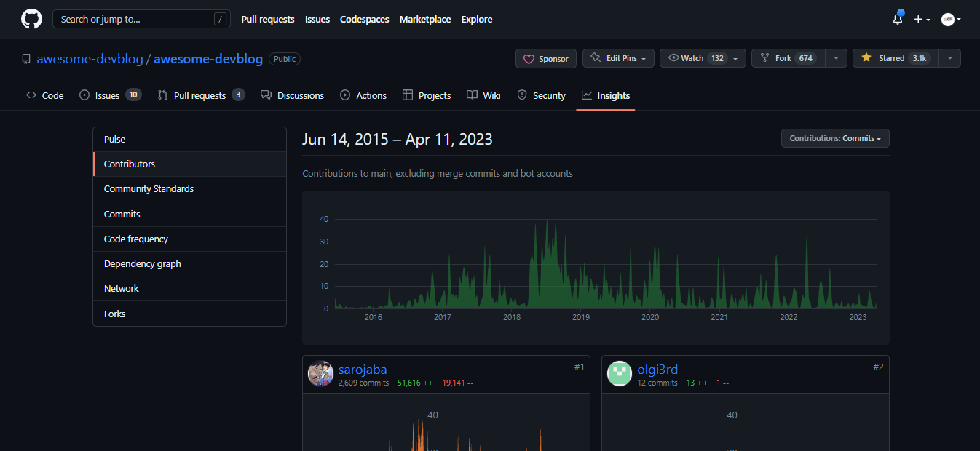Switch to the Actions tab
The width and height of the screenshot is (980, 451).
363,95
